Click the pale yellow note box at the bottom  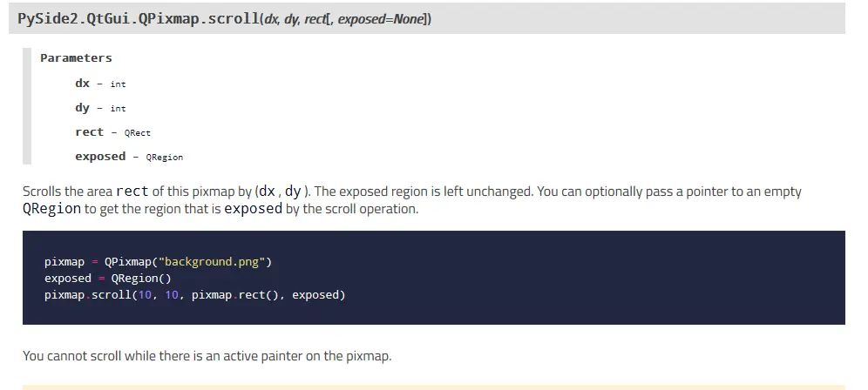(434, 387)
